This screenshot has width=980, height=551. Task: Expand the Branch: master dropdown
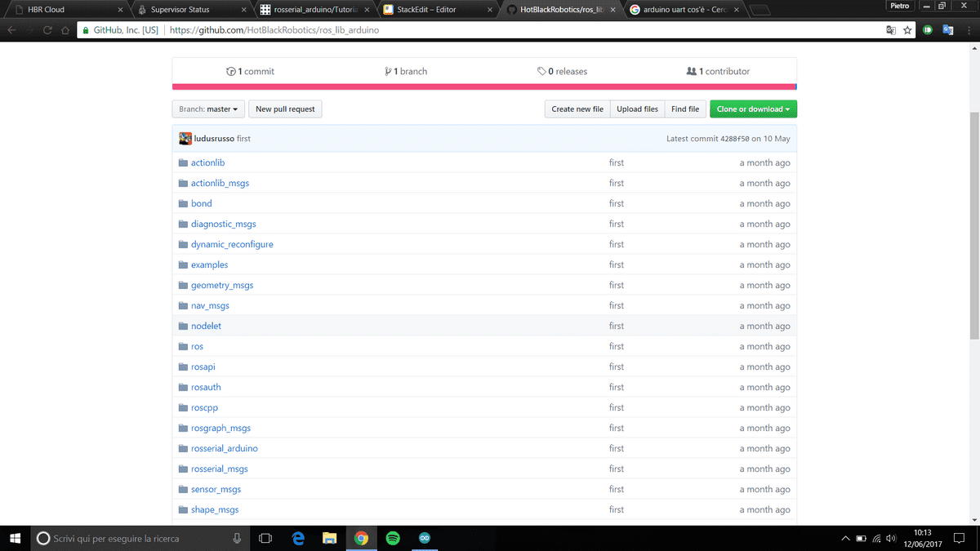(208, 109)
